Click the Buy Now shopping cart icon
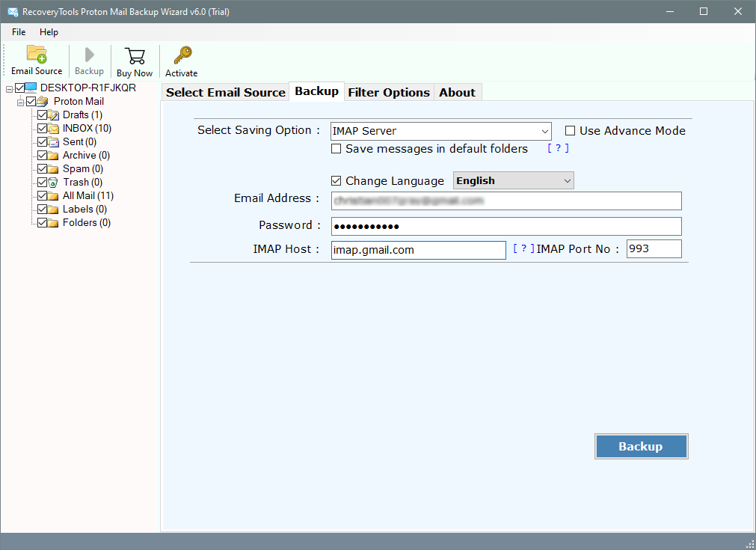The image size is (756, 550). pyautogui.click(x=135, y=56)
